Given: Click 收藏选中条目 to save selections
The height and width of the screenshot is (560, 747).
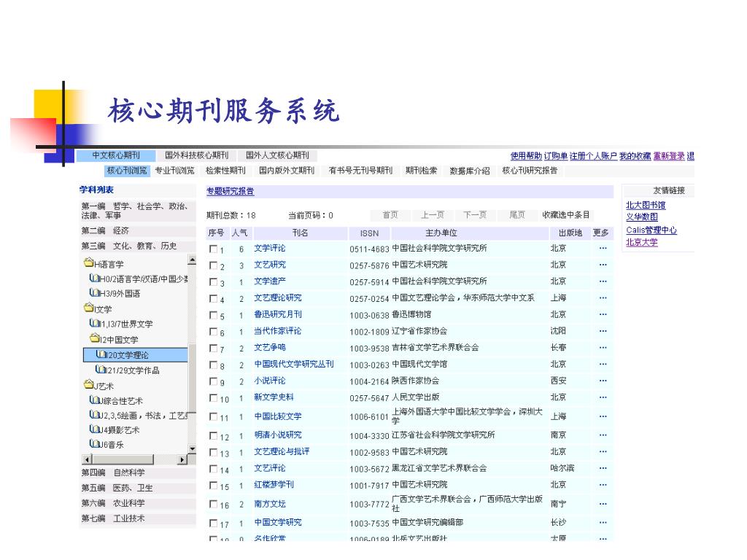Looking at the screenshot, I should point(565,215).
